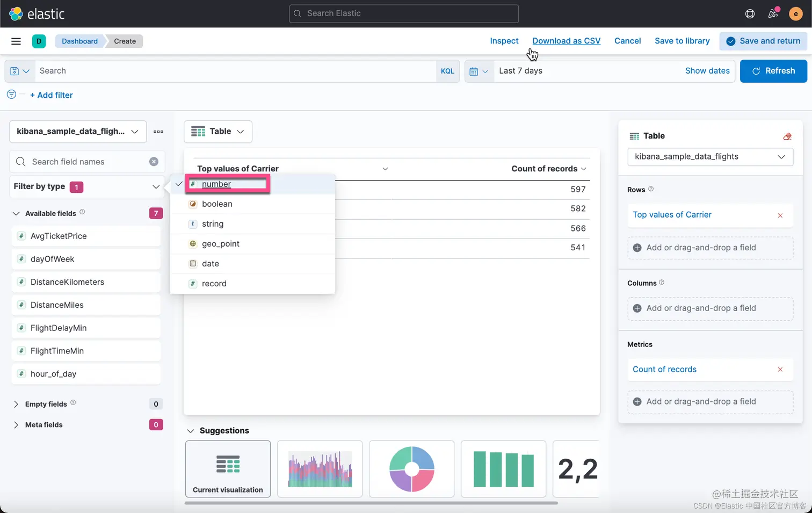Click Last 7 days time range
This screenshot has width=812, height=513.
point(520,71)
